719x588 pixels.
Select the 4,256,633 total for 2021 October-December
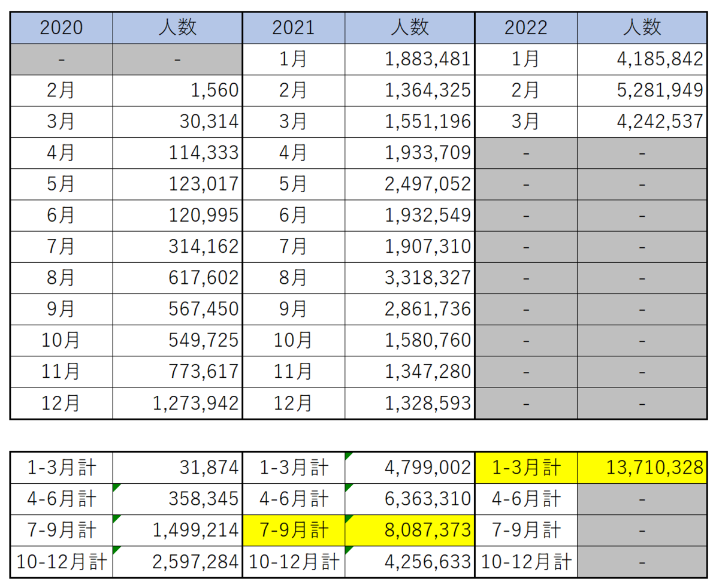click(410, 561)
